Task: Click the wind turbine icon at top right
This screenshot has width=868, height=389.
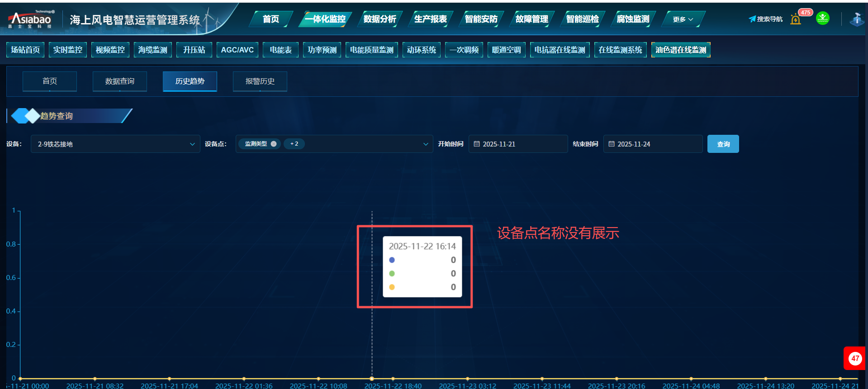Action: click(856, 19)
